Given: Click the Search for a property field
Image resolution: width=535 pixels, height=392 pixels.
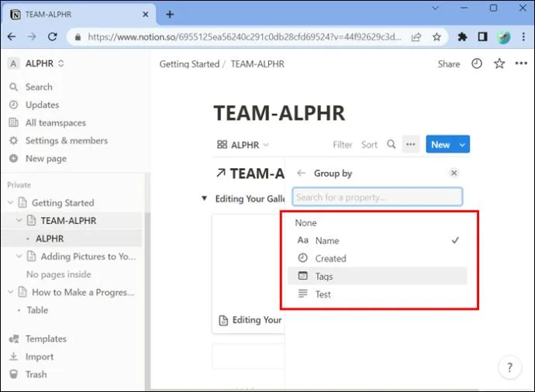Looking at the screenshot, I should tap(378, 197).
